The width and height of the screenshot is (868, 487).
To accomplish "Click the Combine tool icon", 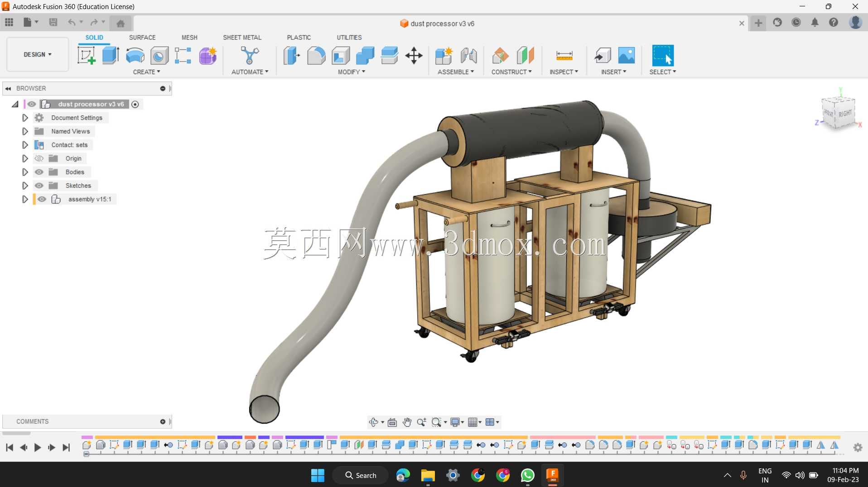I will pos(365,56).
